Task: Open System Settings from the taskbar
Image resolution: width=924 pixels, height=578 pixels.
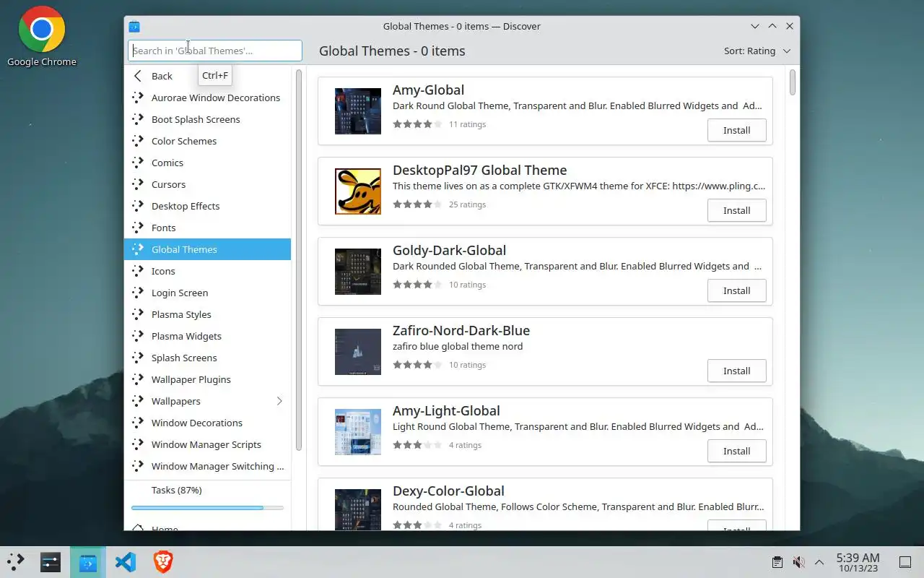Action: [51, 562]
